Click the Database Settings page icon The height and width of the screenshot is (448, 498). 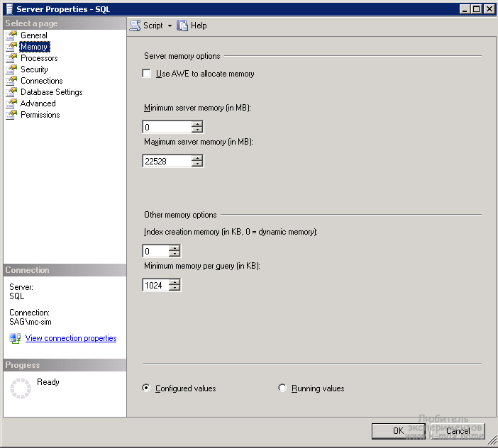pyautogui.click(x=11, y=92)
